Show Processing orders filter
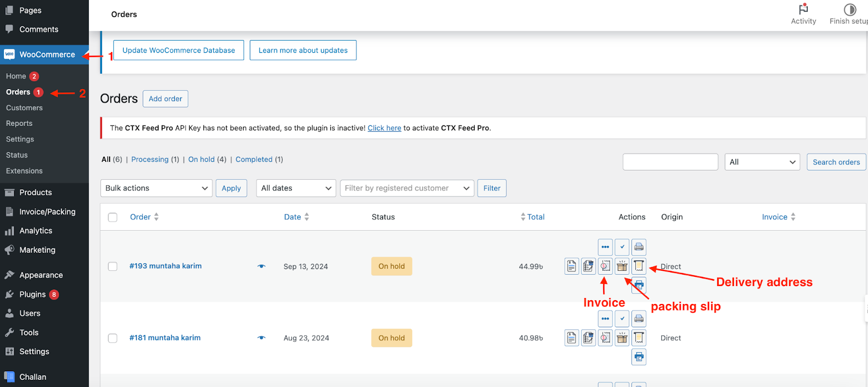 point(150,159)
